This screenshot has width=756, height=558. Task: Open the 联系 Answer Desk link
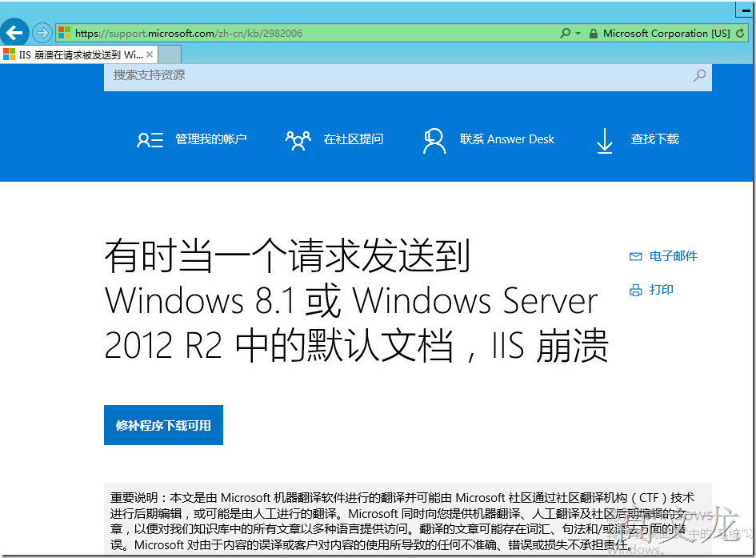tap(506, 138)
